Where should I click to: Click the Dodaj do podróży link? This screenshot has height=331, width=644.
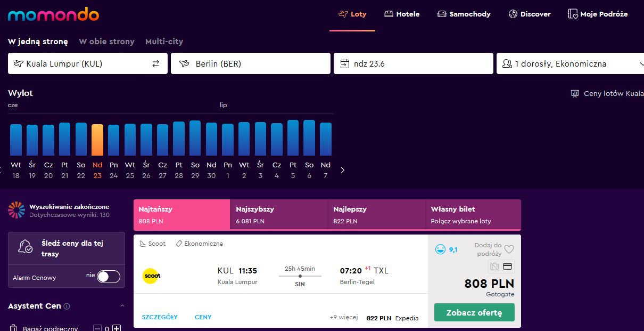tap(488, 249)
